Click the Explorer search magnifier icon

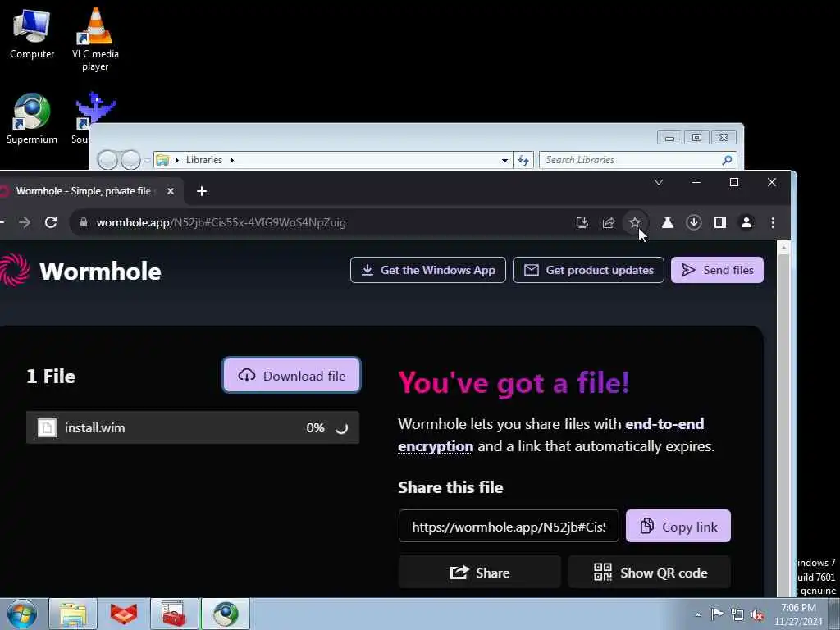tap(727, 160)
